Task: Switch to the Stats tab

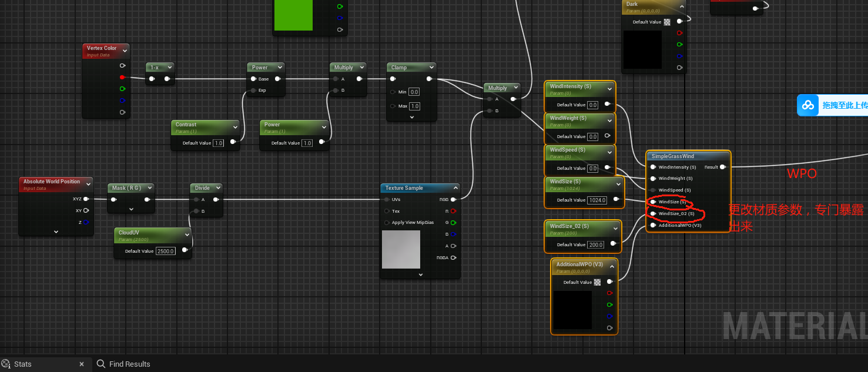Action: coord(23,364)
